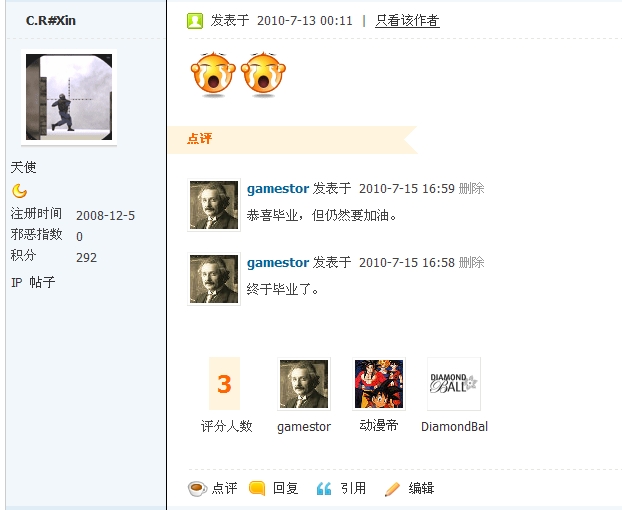This screenshot has width=622, height=510.
Task: Click the second crying emoticon
Action: pos(263,74)
